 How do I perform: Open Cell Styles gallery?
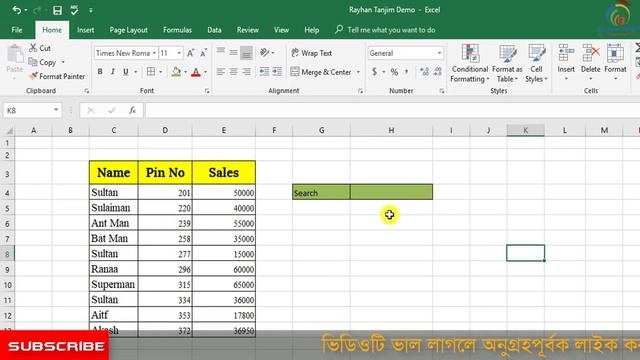click(536, 63)
